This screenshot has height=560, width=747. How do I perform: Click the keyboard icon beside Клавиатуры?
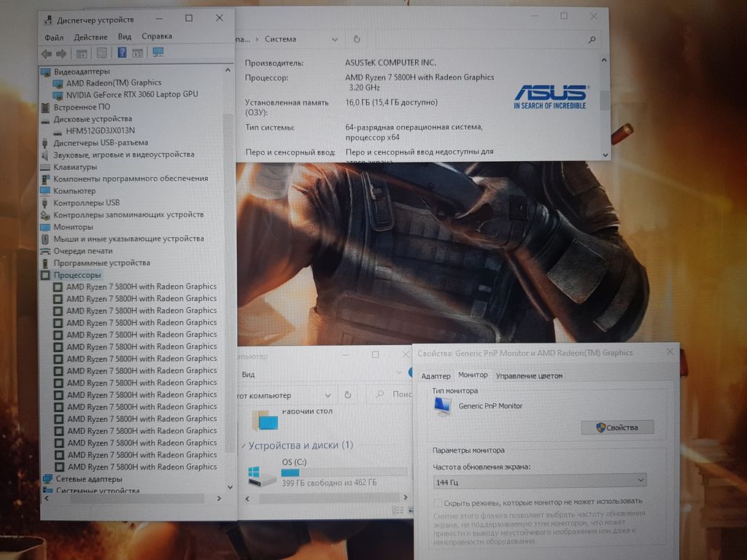pyautogui.click(x=45, y=167)
